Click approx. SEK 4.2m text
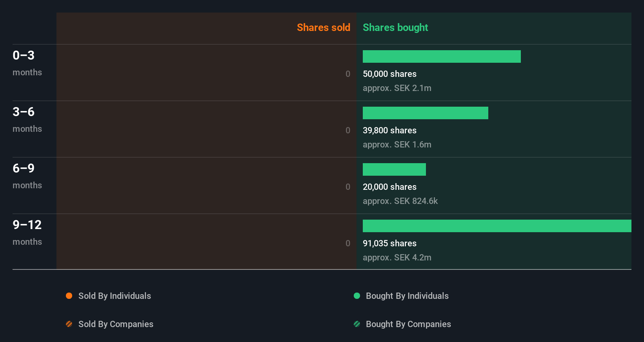This screenshot has width=644, height=342. pos(397,258)
